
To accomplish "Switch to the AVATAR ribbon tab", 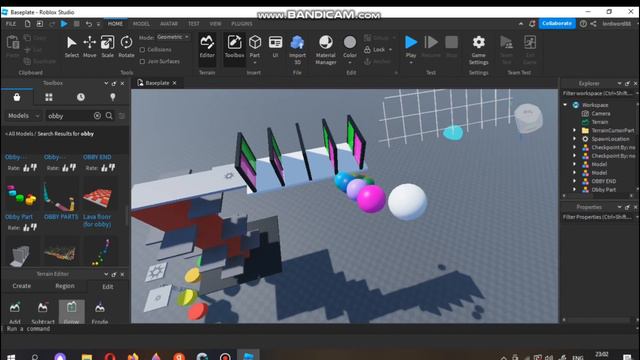I will (x=169, y=24).
